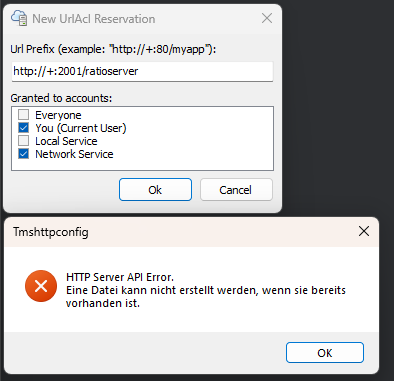Confirm the reservation with the Ok button
Screen dimensions: 394x381
pos(155,190)
